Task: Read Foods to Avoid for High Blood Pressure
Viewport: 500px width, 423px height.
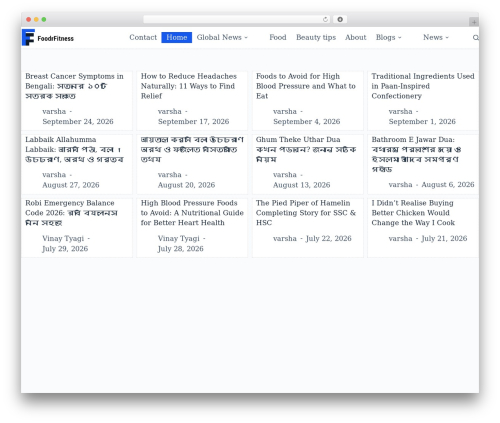Action: click(306, 86)
